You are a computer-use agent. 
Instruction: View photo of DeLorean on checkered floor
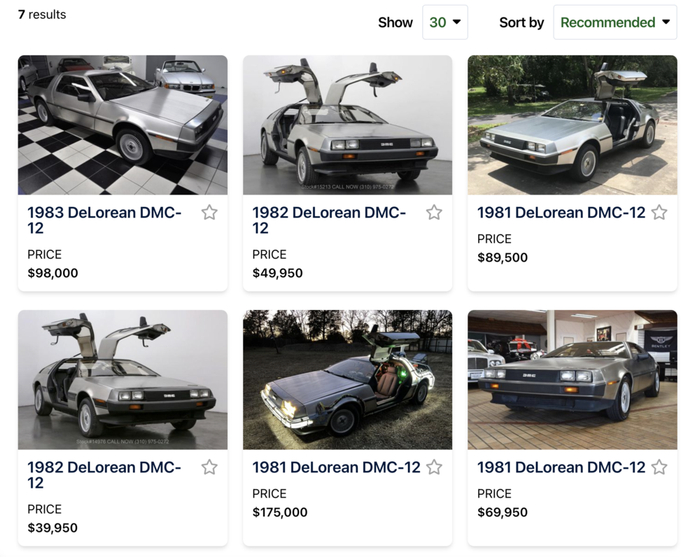pos(123,125)
